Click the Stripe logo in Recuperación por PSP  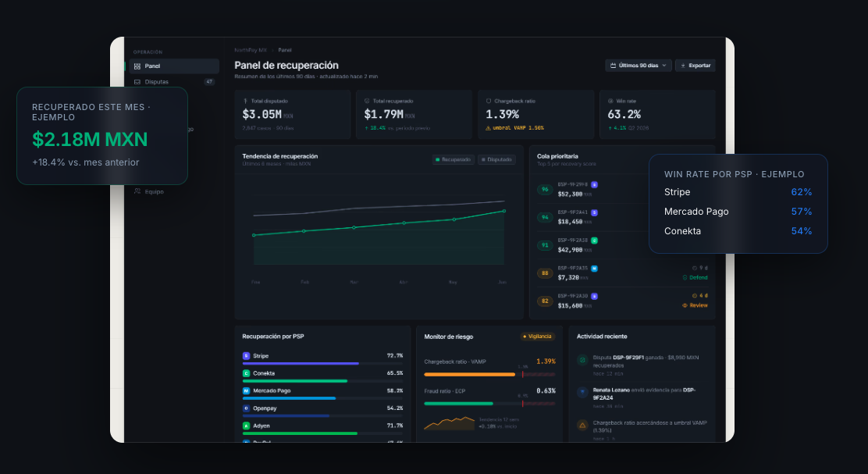[247, 356]
